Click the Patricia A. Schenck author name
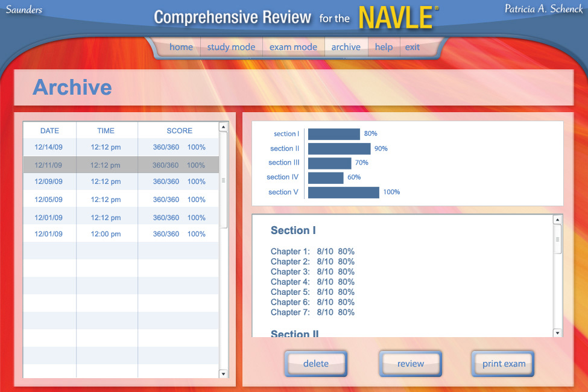 tap(544, 8)
